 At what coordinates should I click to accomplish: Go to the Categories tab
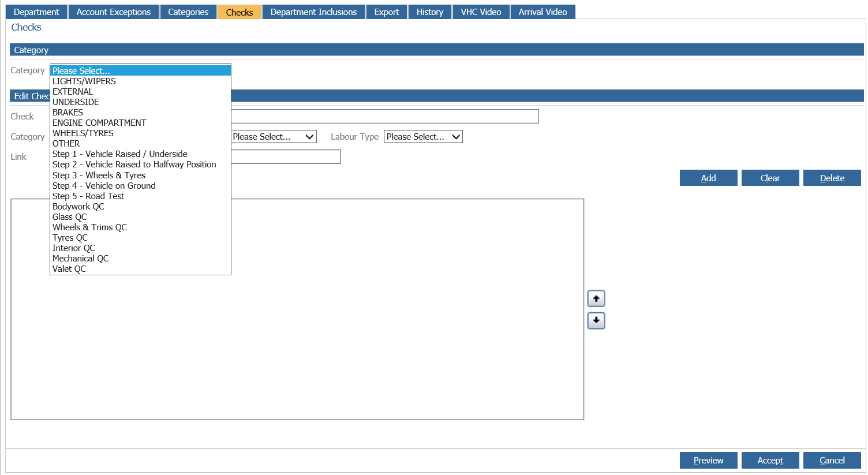[188, 12]
